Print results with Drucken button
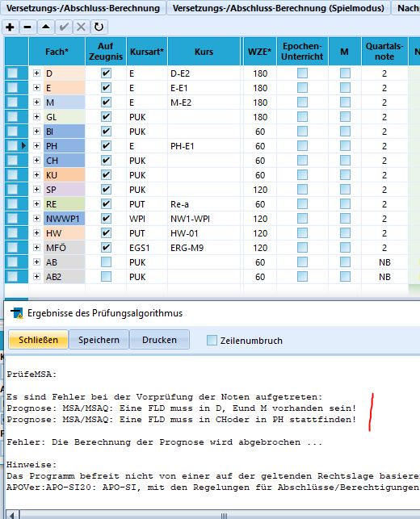The height and width of the screenshot is (519, 420). [x=159, y=340]
